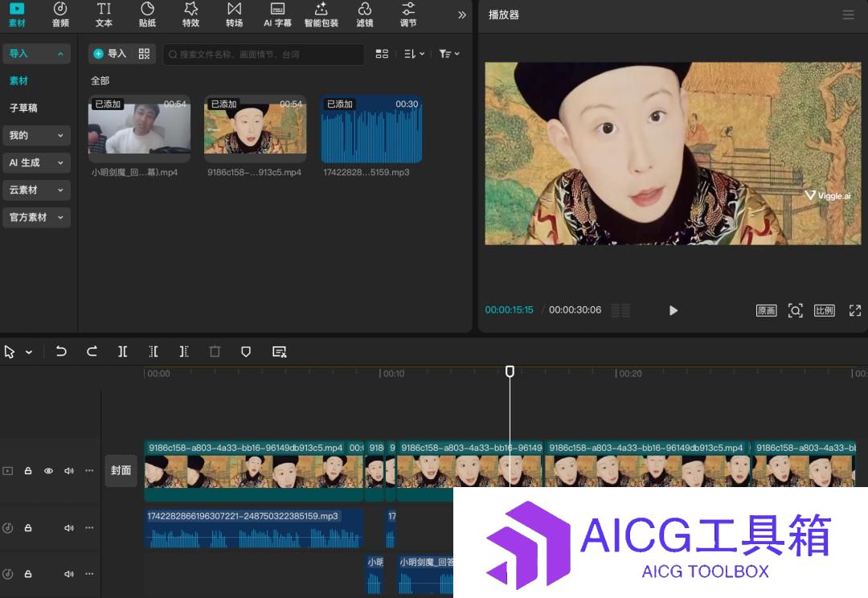The image size is (868, 598).
Task: Click the main track toggle icon
Action: tap(8, 471)
